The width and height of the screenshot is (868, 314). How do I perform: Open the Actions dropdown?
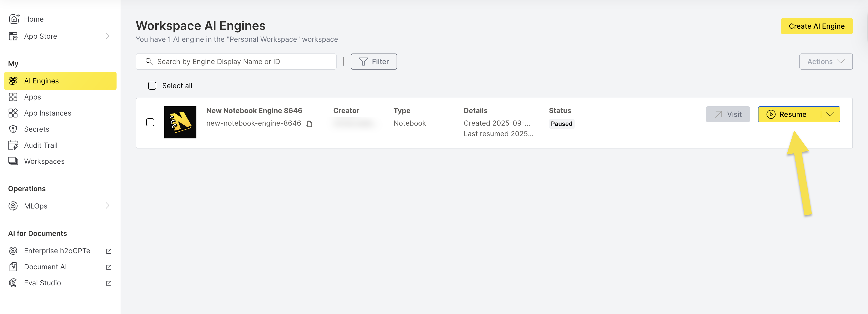click(x=826, y=61)
